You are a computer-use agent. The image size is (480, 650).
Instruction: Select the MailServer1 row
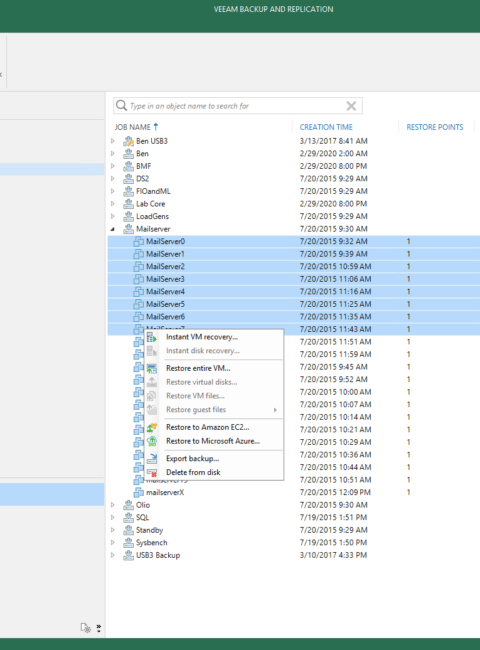coord(294,254)
